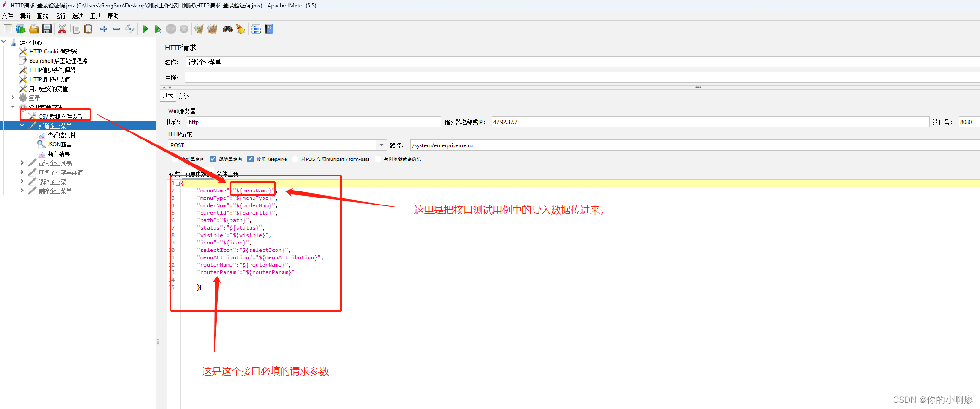The image size is (980, 409).
Task: Click the Paste clipboard icon
Action: pyautogui.click(x=88, y=29)
